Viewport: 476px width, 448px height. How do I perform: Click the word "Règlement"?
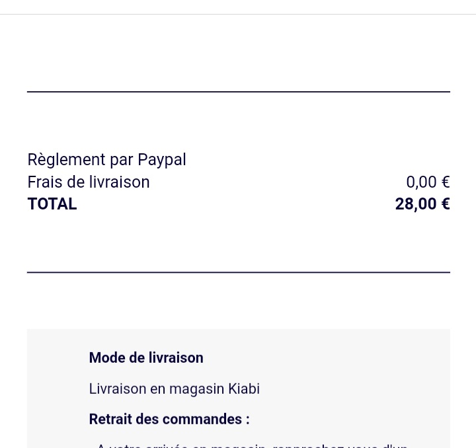66,160
